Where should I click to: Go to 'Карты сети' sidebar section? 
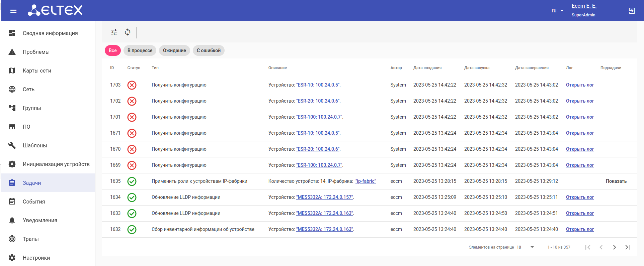(37, 71)
